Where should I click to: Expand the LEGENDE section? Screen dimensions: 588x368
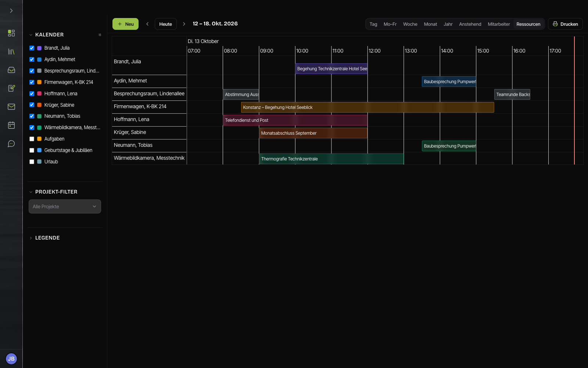pyautogui.click(x=31, y=238)
